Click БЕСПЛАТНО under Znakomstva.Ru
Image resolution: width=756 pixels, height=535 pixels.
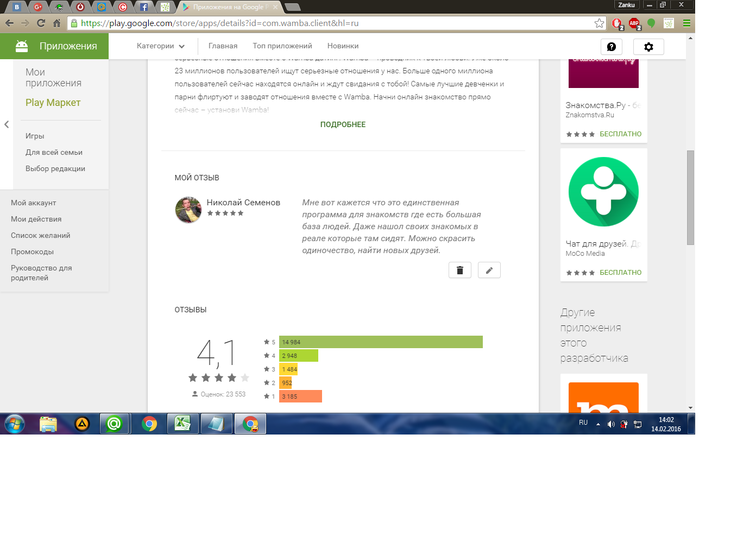(620, 134)
